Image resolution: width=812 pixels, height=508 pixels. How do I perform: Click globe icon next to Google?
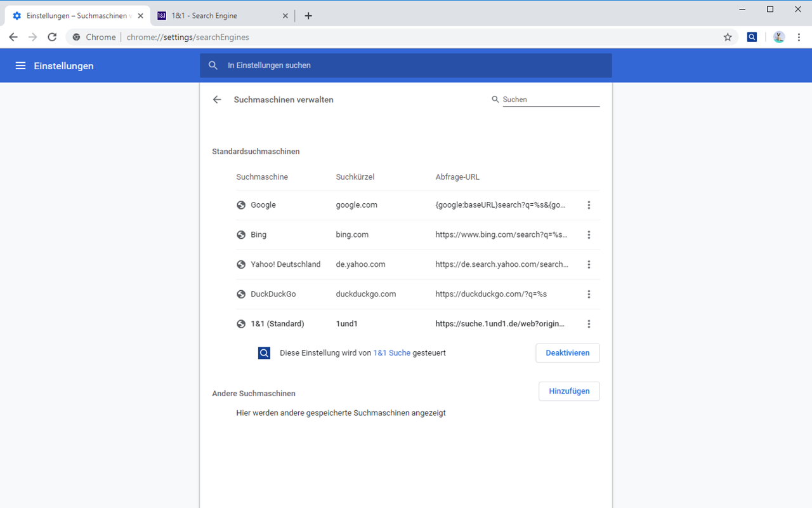pos(241,205)
